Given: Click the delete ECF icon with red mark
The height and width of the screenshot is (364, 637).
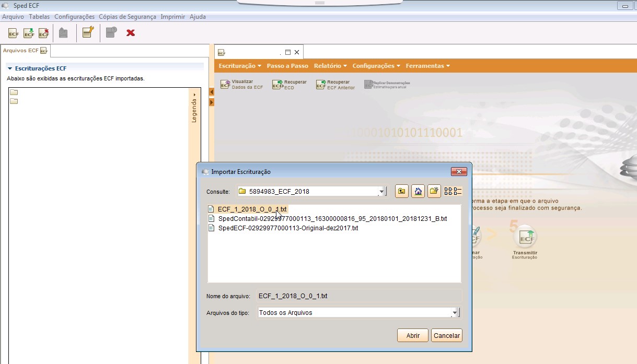Looking at the screenshot, I should coord(44,33).
